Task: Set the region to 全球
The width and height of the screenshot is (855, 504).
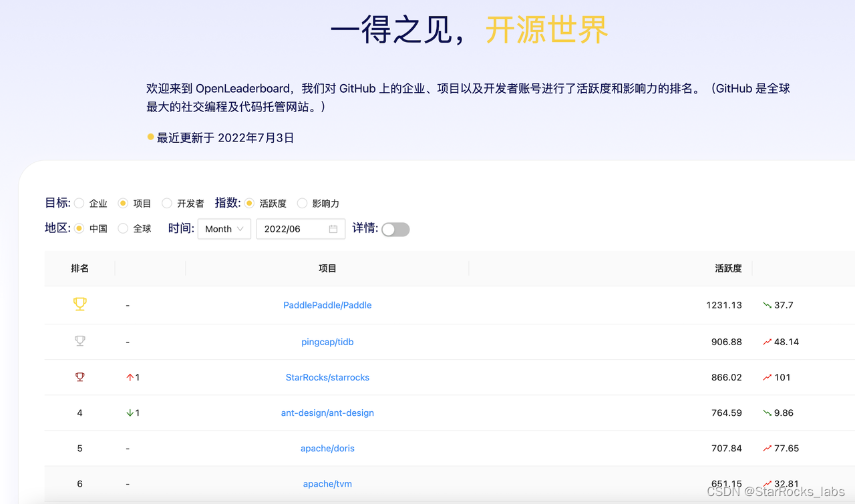Action: [x=123, y=228]
